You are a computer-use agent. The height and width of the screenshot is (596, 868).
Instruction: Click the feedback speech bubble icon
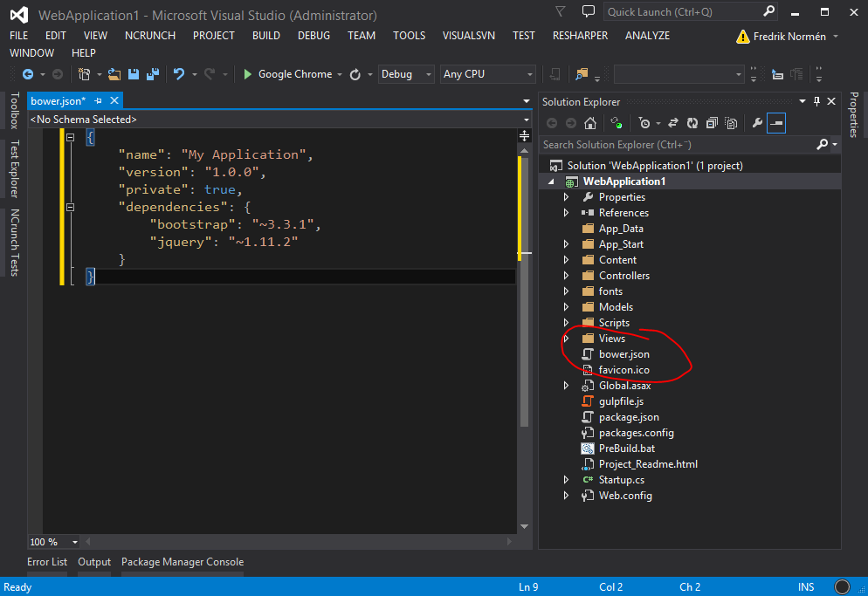click(589, 11)
